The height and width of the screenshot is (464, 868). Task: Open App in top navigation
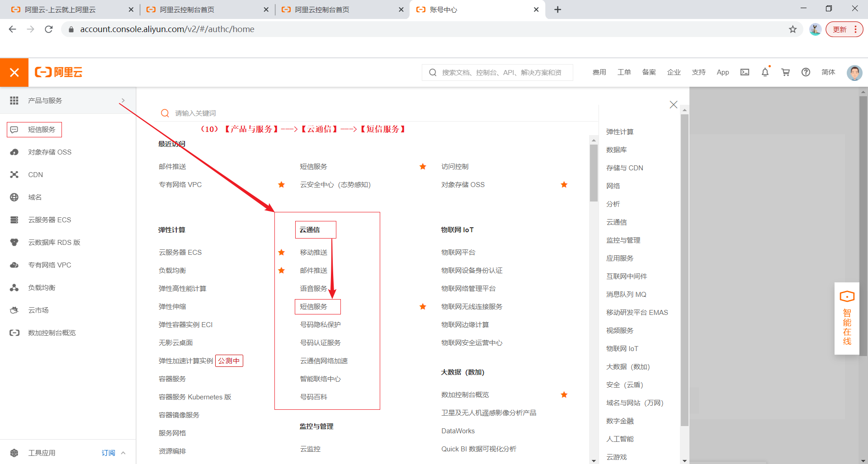(x=723, y=72)
